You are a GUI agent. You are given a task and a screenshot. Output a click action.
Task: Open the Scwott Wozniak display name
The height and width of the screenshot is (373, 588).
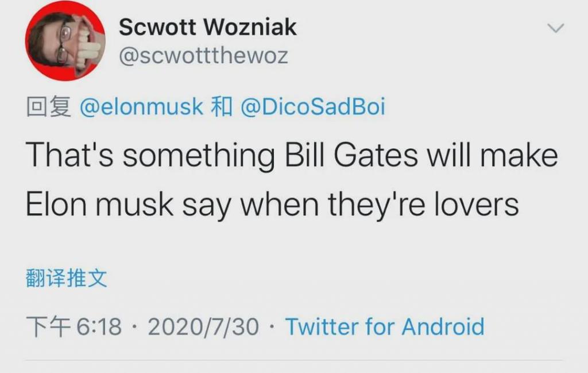(208, 27)
